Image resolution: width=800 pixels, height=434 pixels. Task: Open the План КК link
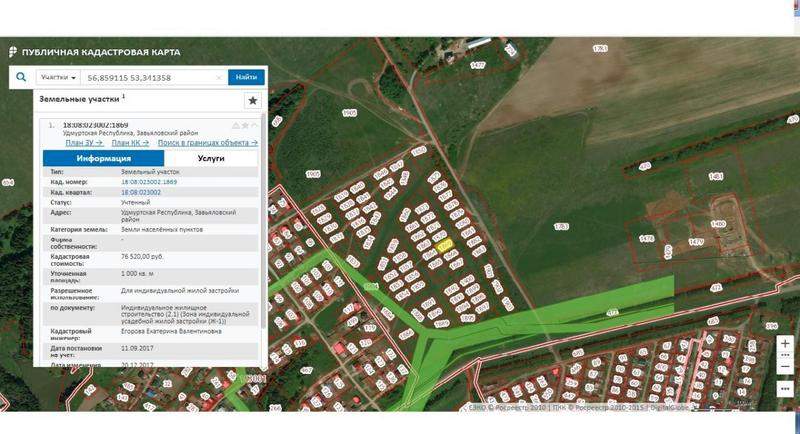pos(130,143)
